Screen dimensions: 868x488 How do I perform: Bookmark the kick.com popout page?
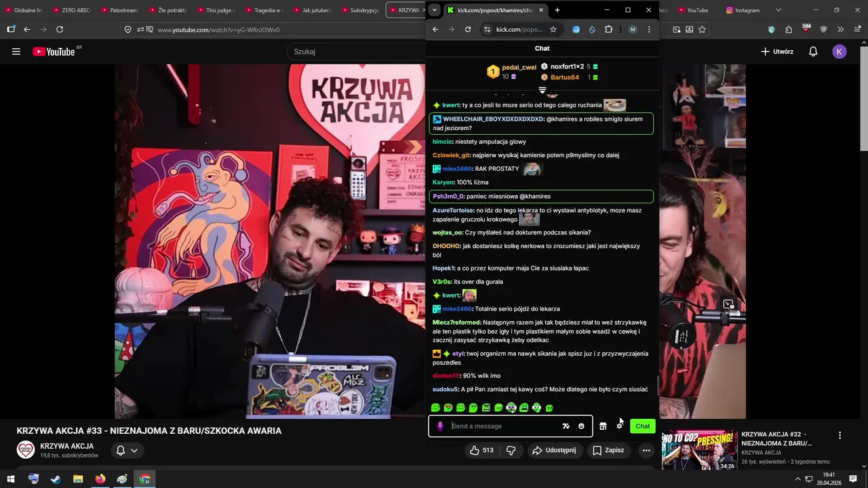[x=553, y=30]
